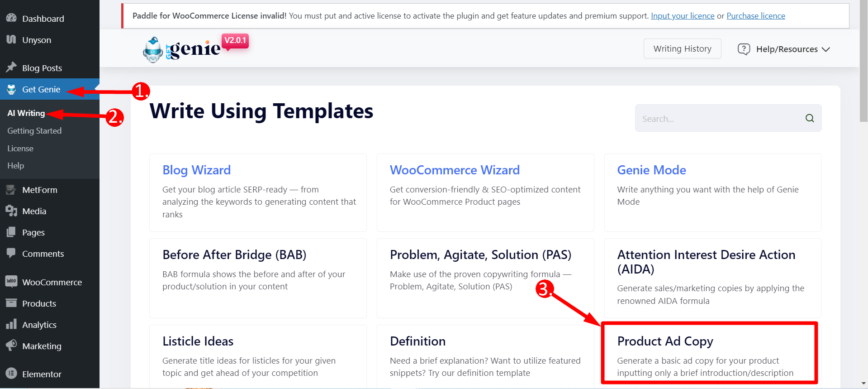
Task: Open the Writing History button
Action: click(x=682, y=48)
